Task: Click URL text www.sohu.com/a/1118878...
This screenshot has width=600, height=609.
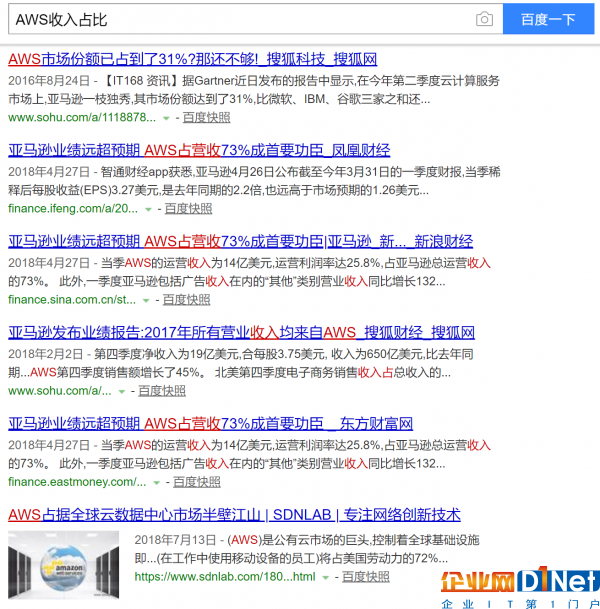Action: 82,117
